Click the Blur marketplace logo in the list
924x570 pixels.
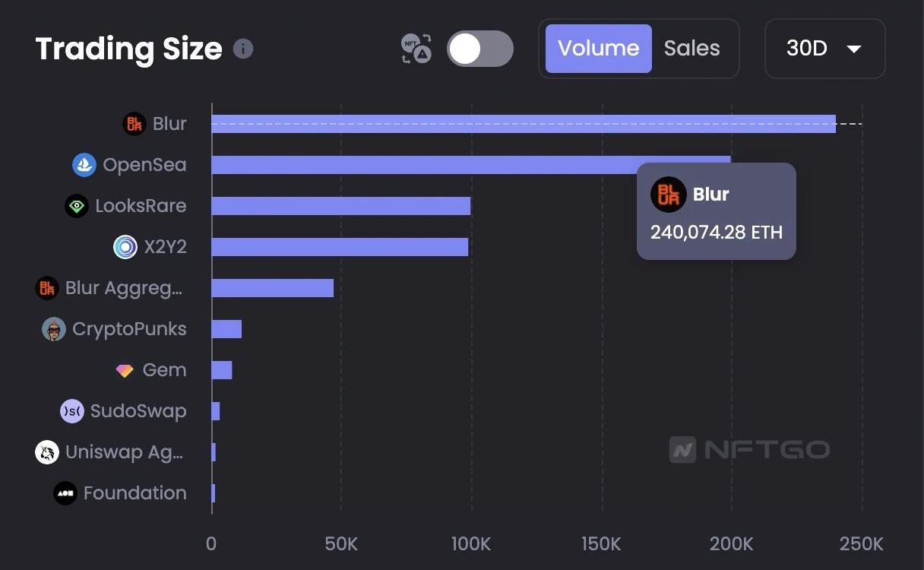tap(134, 124)
